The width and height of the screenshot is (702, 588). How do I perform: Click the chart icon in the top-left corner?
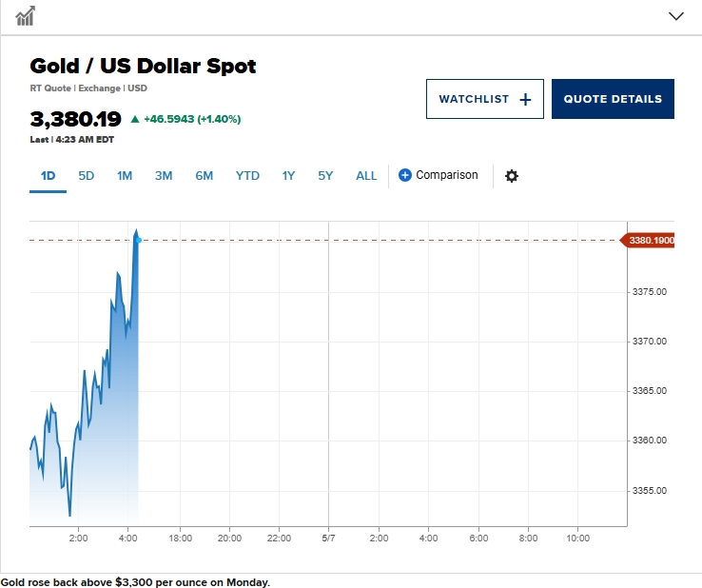click(25, 16)
